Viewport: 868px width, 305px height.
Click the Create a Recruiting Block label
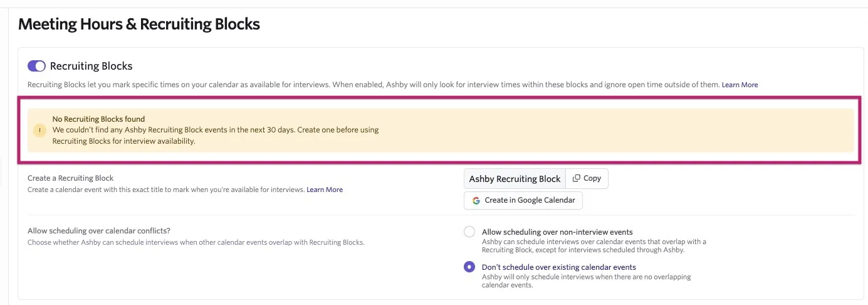71,178
